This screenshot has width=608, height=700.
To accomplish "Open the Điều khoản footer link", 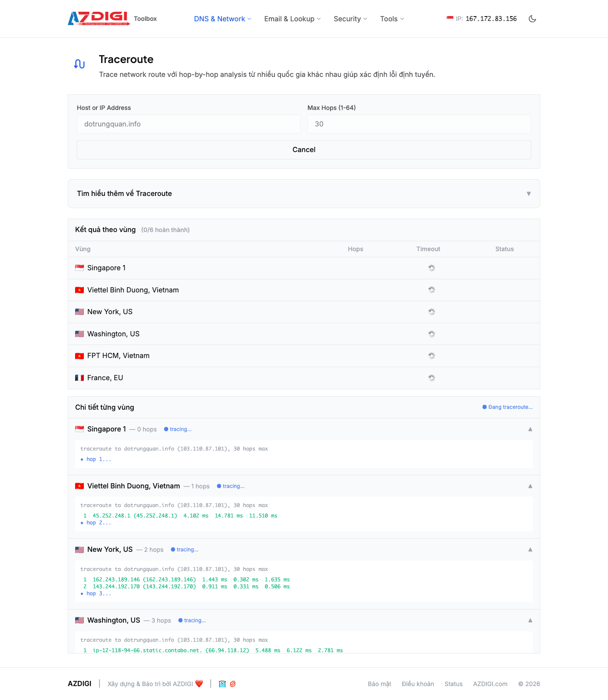I will (x=417, y=684).
